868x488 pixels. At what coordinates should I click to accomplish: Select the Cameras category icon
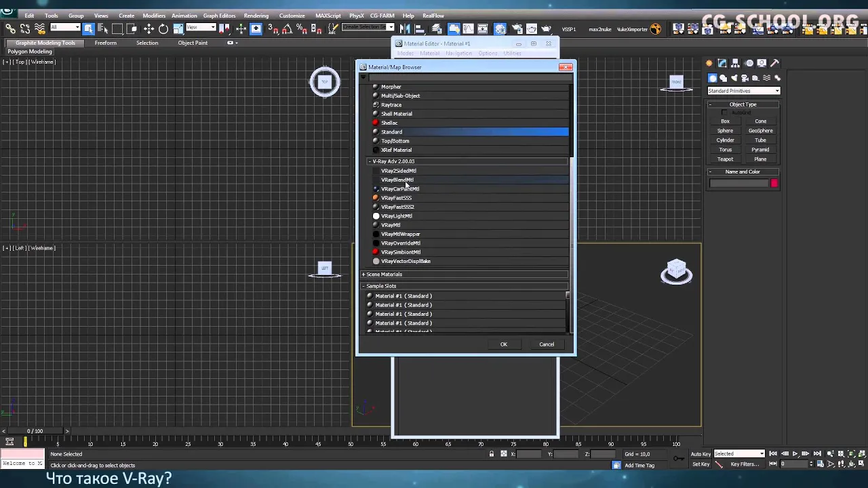click(x=745, y=78)
